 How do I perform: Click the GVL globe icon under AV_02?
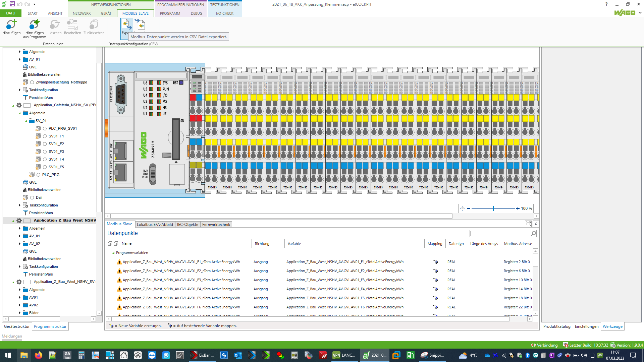(x=25, y=251)
